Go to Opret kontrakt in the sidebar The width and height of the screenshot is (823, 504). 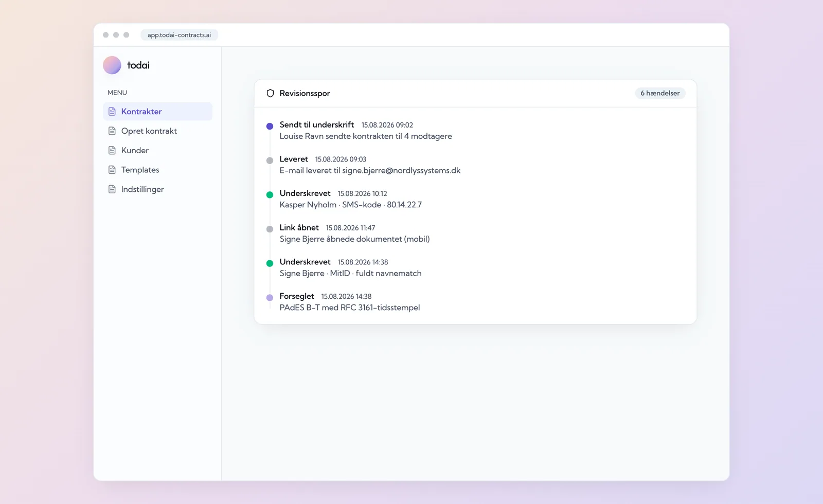157,131
